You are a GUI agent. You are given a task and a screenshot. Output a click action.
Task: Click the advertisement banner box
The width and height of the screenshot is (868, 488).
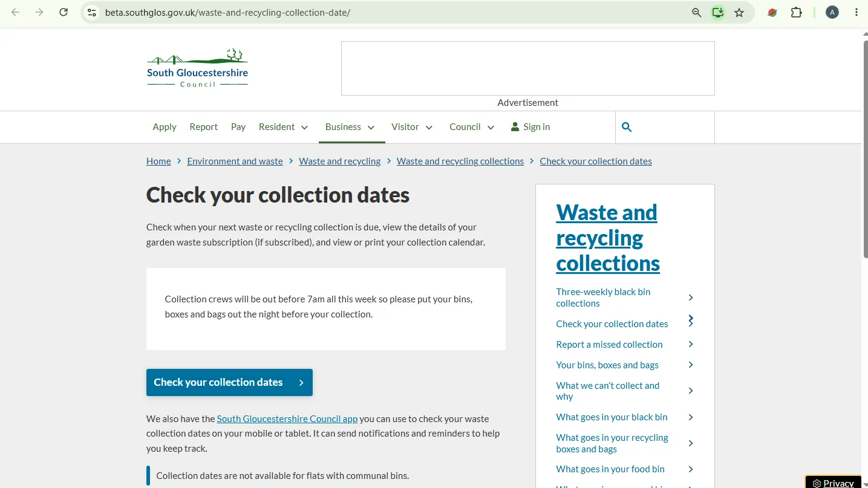(527, 68)
